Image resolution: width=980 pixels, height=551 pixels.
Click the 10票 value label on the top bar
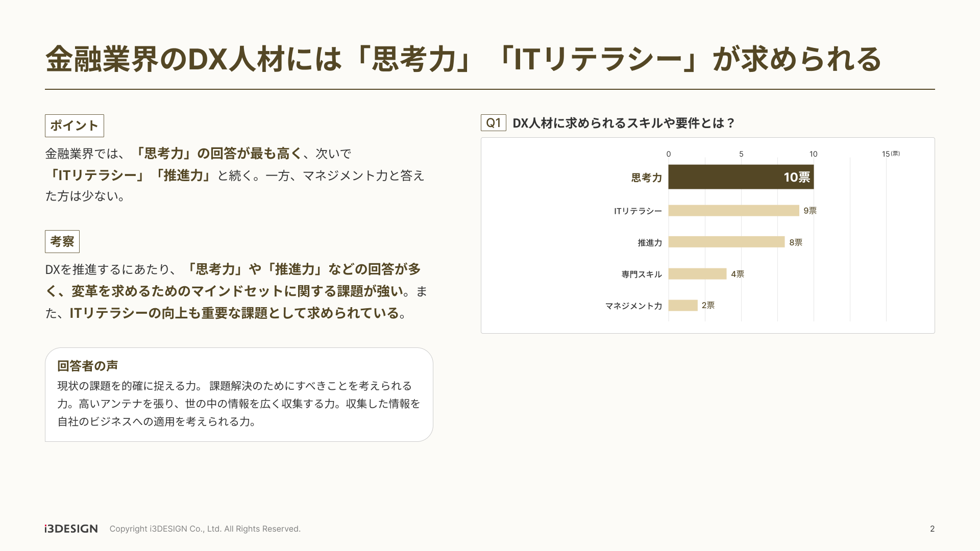click(797, 177)
